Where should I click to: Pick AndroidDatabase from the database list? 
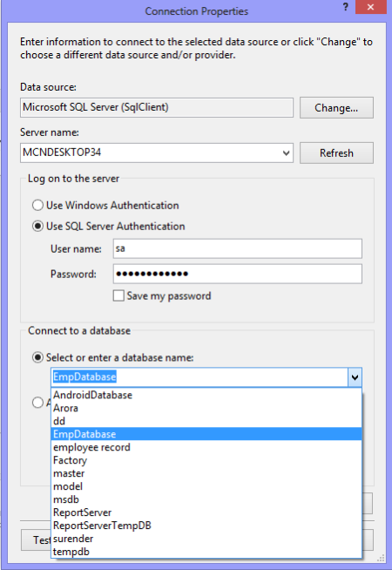[206, 395]
